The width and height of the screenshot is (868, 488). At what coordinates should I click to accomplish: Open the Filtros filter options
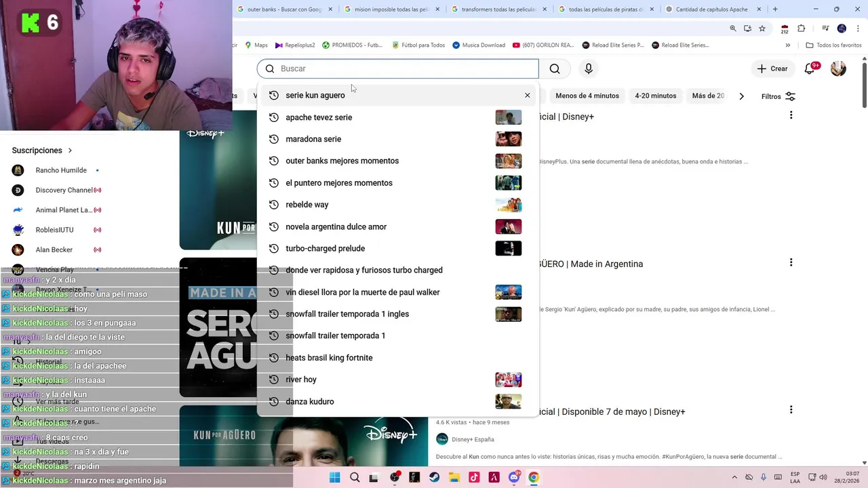(778, 96)
